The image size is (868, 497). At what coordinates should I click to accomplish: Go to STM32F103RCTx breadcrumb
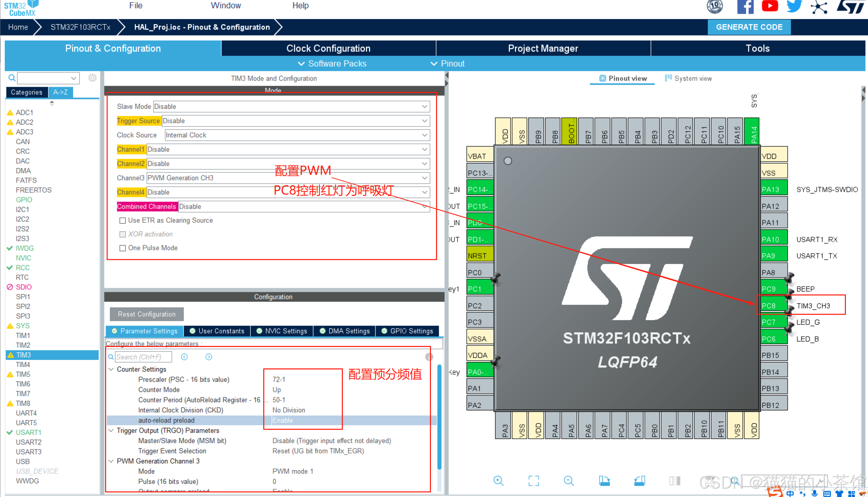click(81, 27)
